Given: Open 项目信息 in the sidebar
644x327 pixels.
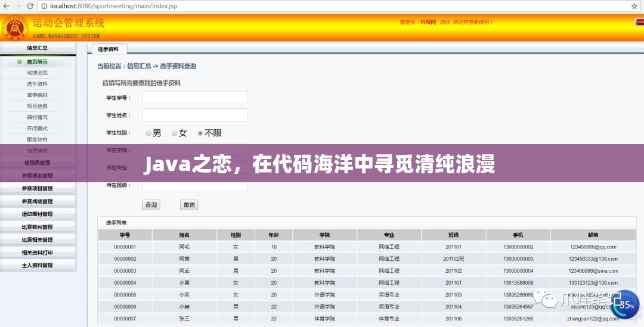Looking at the screenshot, I should tap(38, 106).
